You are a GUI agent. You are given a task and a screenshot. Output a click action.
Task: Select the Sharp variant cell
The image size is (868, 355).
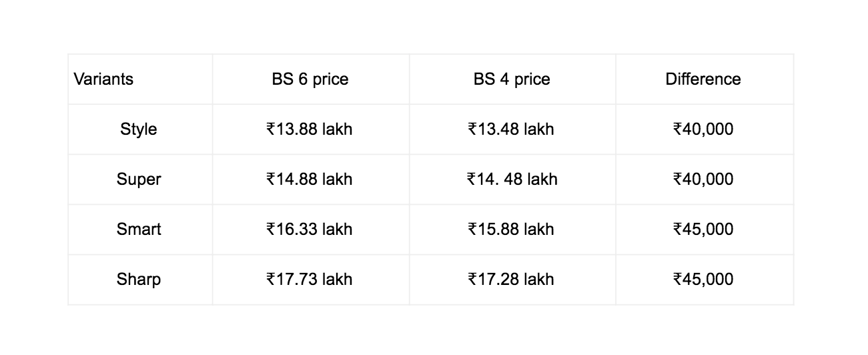point(139,279)
